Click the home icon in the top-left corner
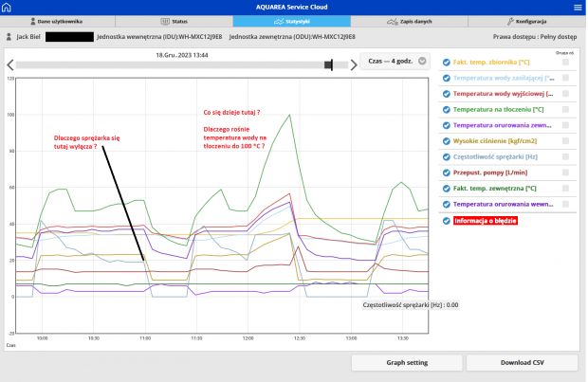This screenshot has height=382, width=588. 9,7
